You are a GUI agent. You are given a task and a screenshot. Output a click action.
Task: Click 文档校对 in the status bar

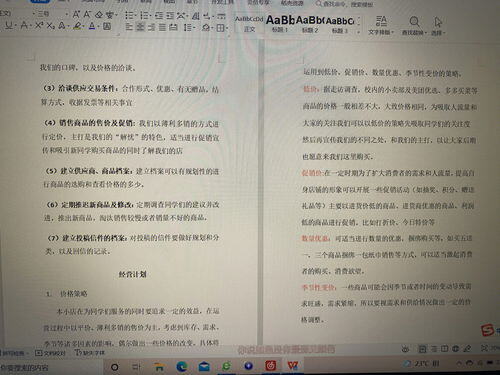[x=50, y=353]
